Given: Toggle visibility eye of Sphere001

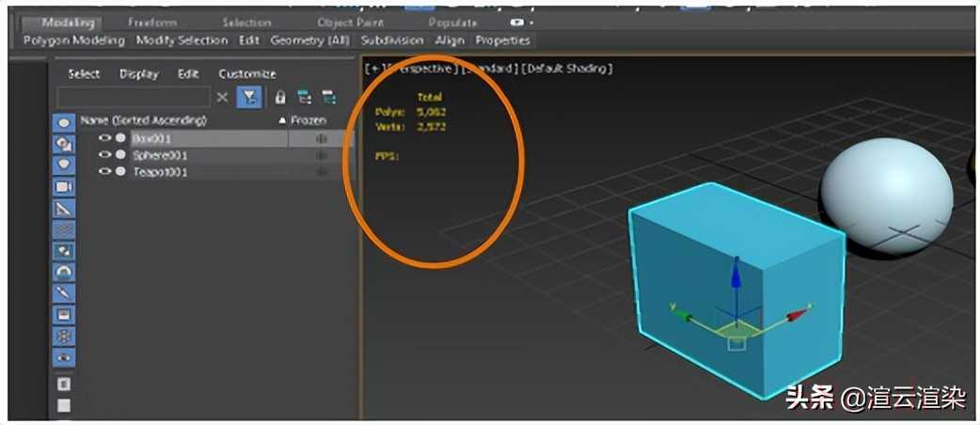Looking at the screenshot, I should tap(104, 155).
